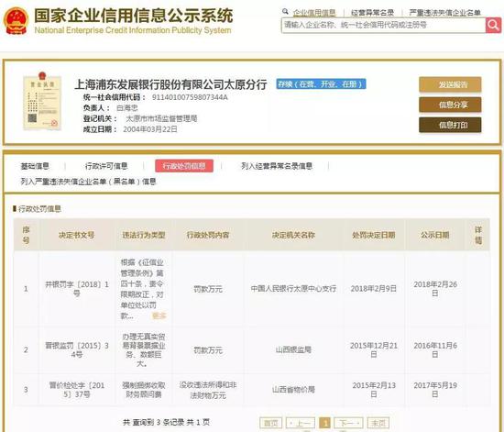Viewport: 504px width, 432px height.
Task: Click 存续（在营、开业、在册） status badge
Action: click(x=321, y=84)
